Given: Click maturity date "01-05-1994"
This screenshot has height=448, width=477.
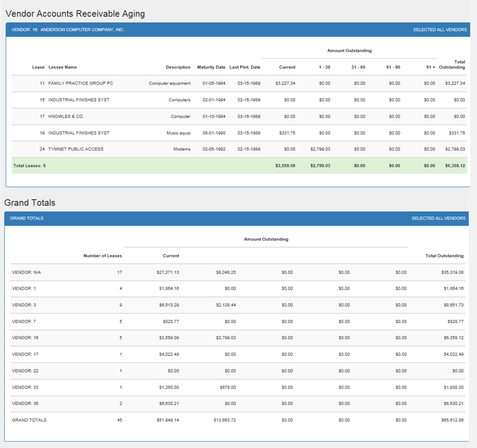Looking at the screenshot, I should pyautogui.click(x=214, y=83).
